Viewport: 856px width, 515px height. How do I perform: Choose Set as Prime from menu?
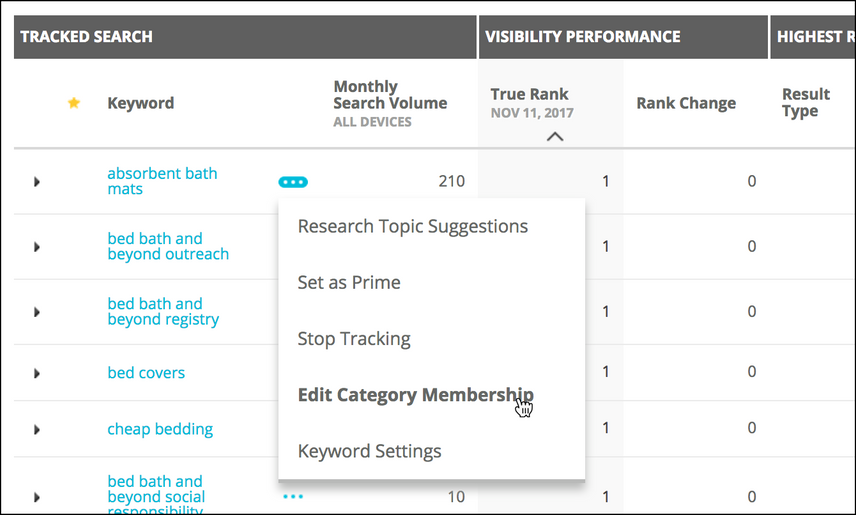click(x=349, y=282)
